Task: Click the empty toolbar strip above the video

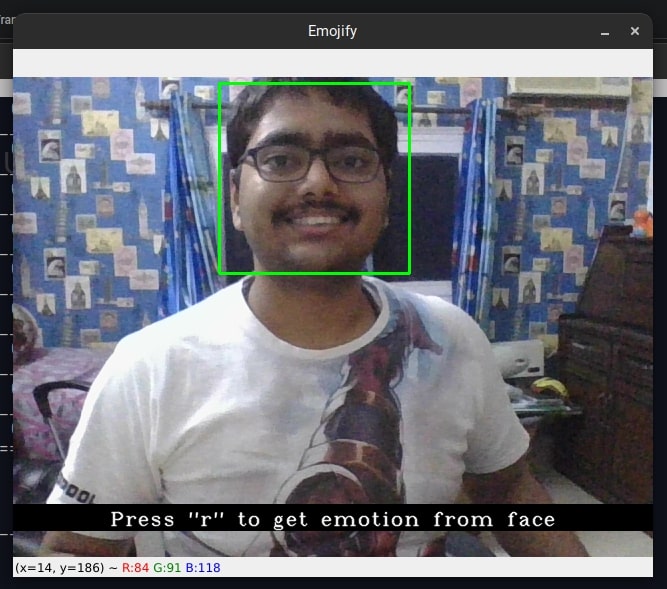Action: pyautogui.click(x=333, y=63)
